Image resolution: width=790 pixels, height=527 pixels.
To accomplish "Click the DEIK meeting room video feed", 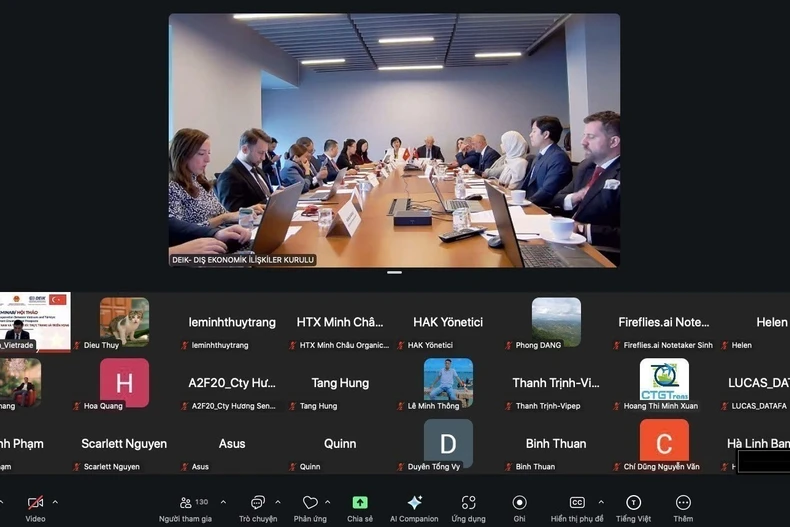I will coord(394,140).
